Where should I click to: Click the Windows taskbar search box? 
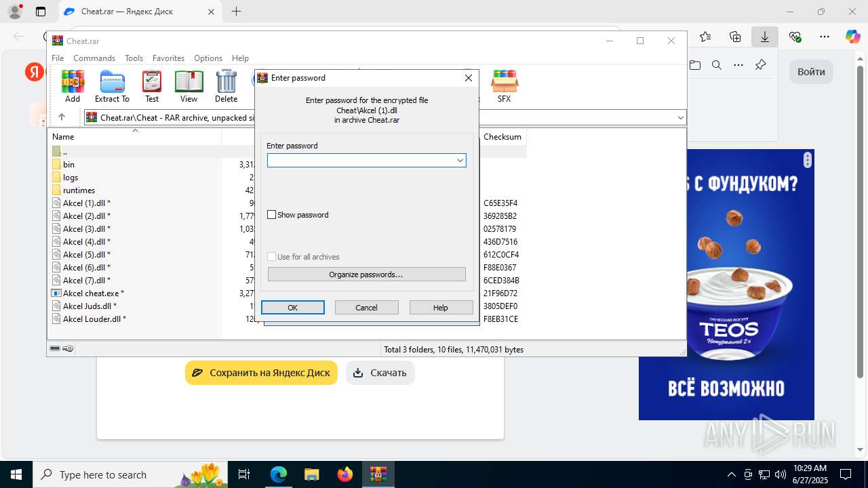pos(129,474)
